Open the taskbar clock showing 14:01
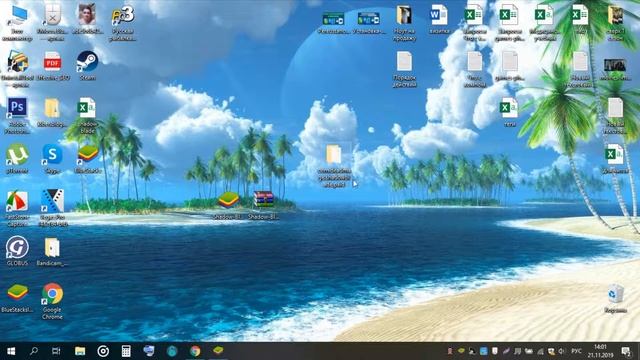This screenshot has height=360, width=640. pos(600,351)
